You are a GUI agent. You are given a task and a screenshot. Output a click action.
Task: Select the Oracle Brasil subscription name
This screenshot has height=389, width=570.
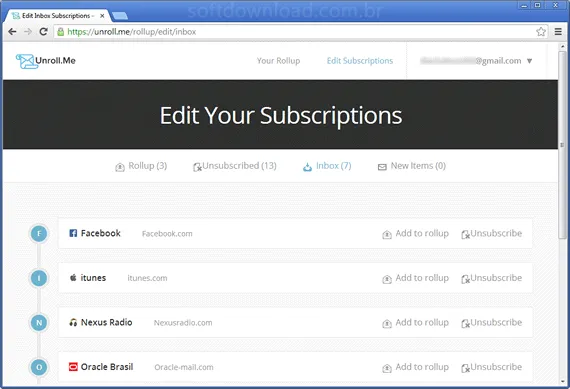point(107,367)
